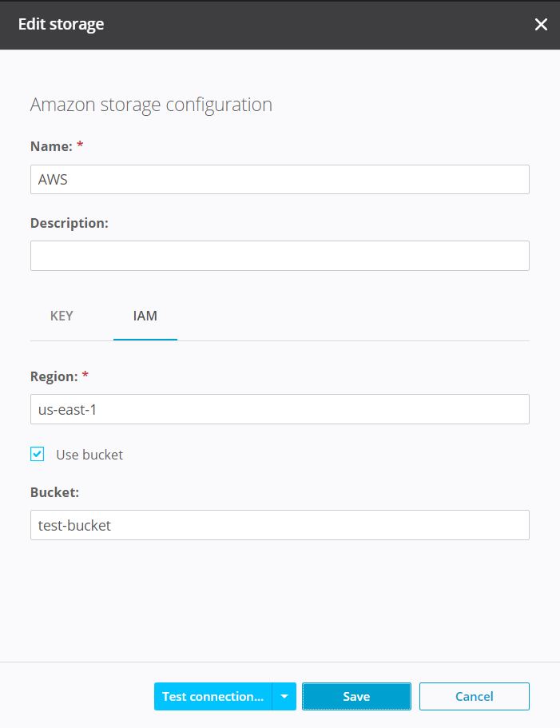Switch to the KEY tab
This screenshot has width=560, height=728.
tap(62, 316)
